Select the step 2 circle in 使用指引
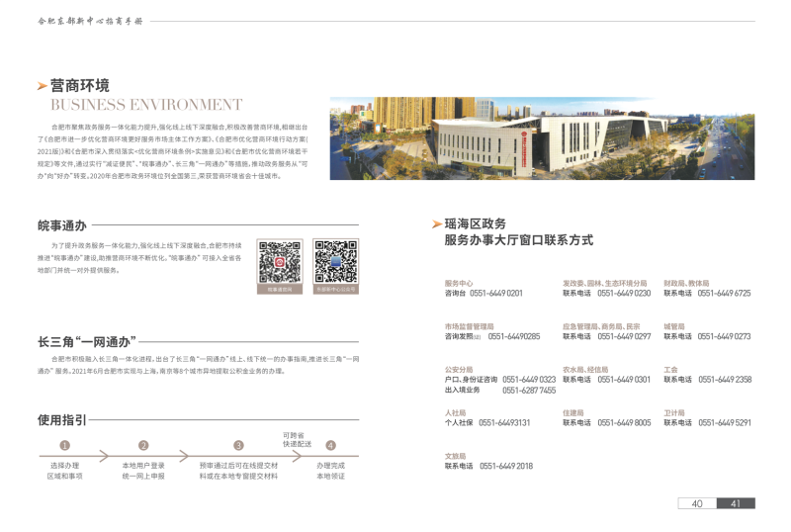Viewport: 791px width, 532px height. (143, 446)
